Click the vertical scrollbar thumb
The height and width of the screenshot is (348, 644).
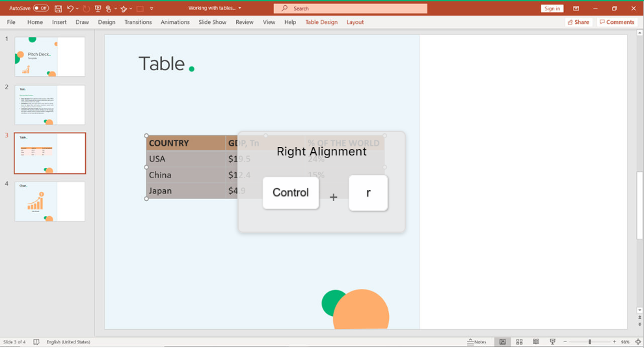click(x=639, y=206)
